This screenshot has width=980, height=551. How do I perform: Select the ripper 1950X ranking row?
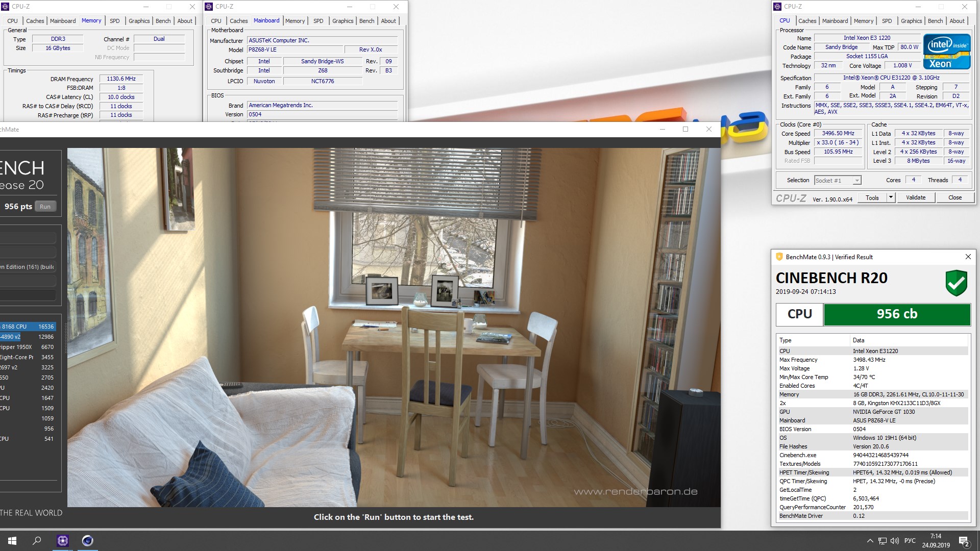click(x=28, y=347)
